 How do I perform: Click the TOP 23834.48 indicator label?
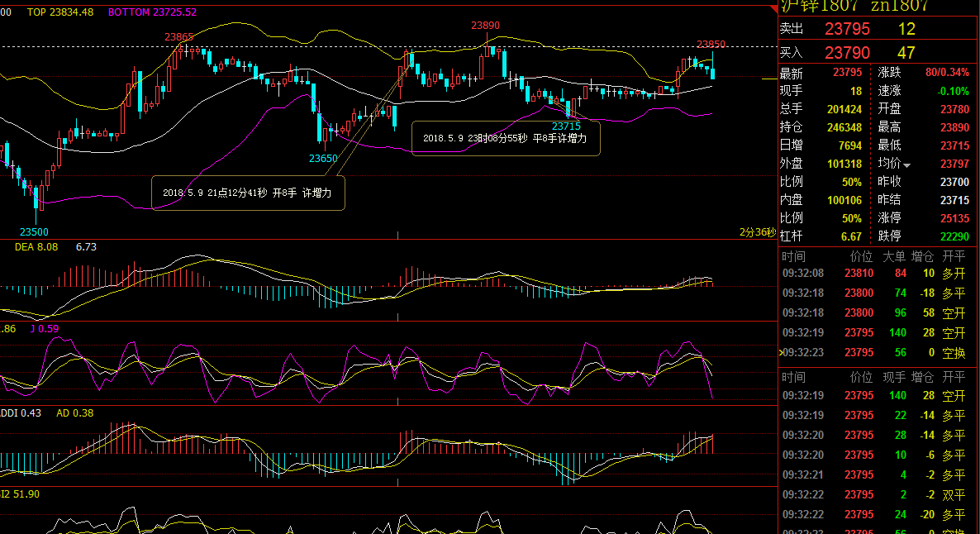pos(60,12)
